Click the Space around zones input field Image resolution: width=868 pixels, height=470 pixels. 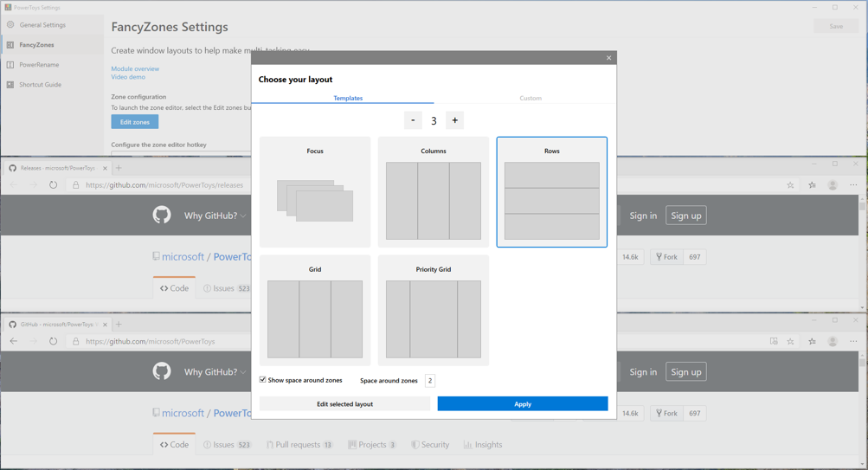point(429,381)
